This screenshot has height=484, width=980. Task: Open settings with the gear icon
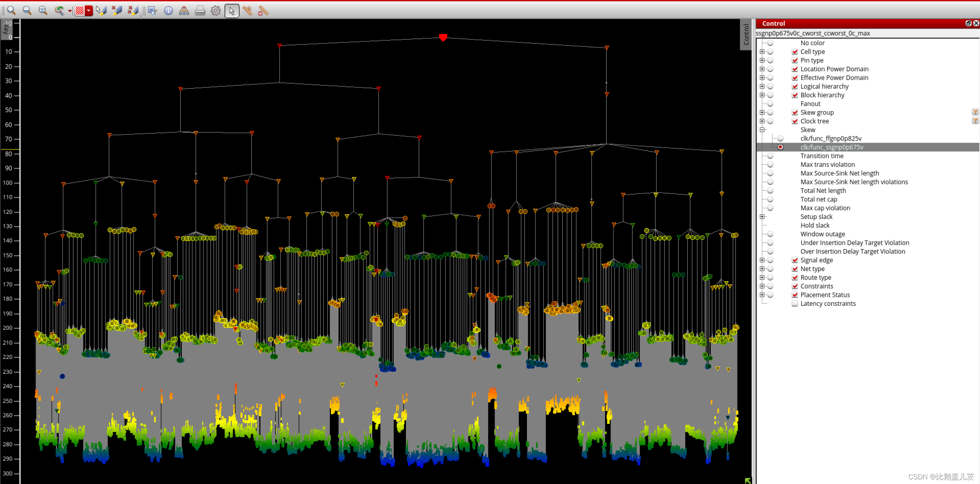tap(216, 11)
